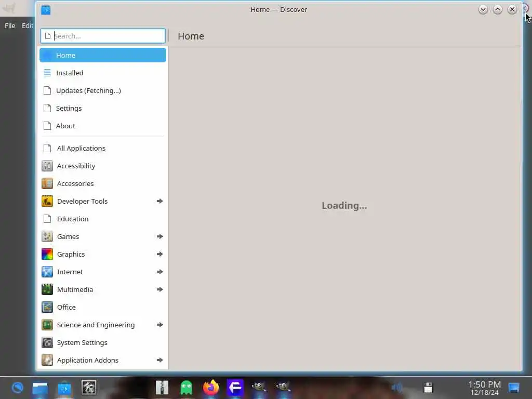Open the Settings page in sidebar
Image resolution: width=532 pixels, height=399 pixels.
point(103,108)
